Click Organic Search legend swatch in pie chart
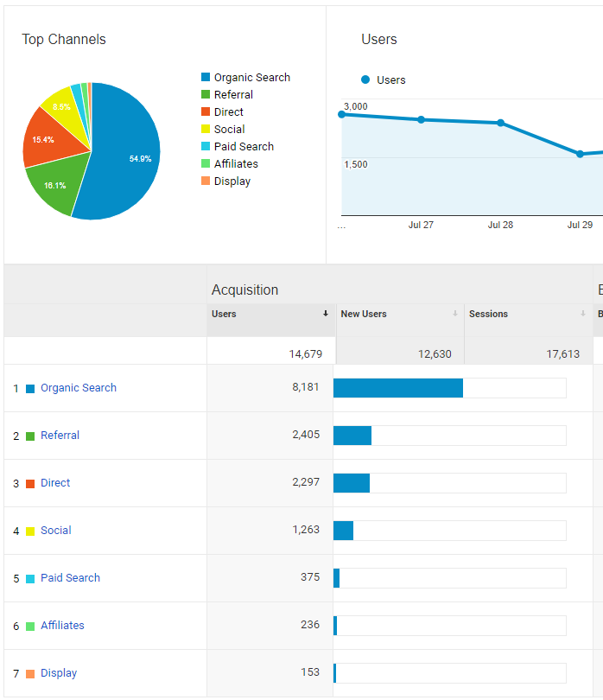Viewport: 603px width, 700px height. click(x=206, y=77)
